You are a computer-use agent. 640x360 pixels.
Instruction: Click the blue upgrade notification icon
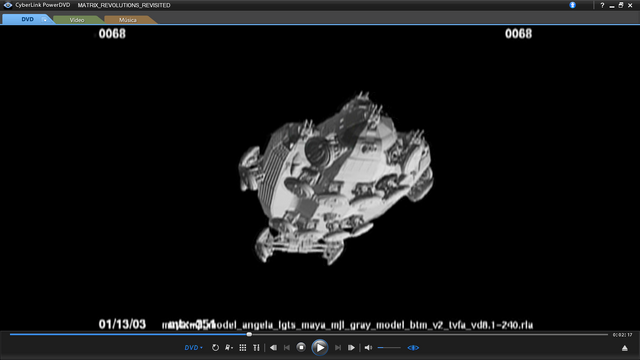(572, 5)
